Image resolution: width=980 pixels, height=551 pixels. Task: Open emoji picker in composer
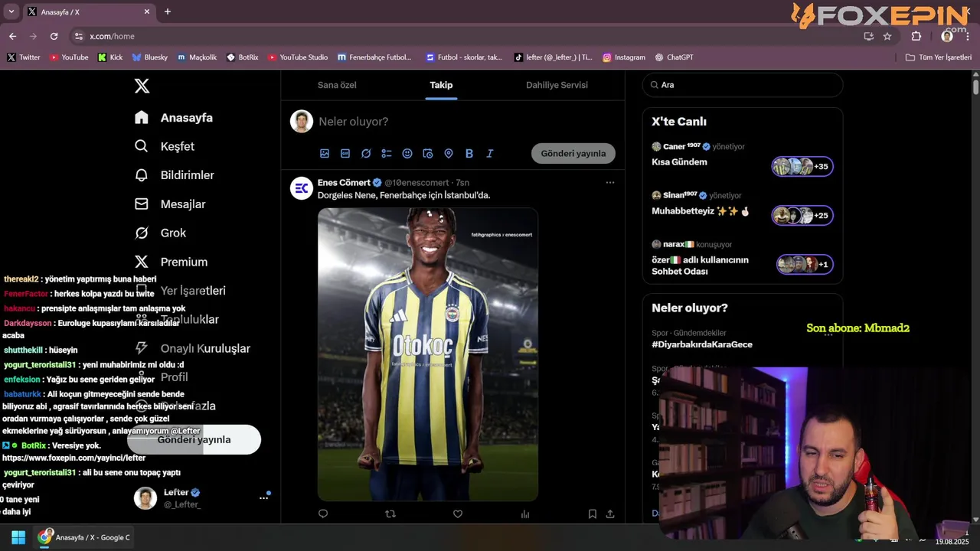pyautogui.click(x=407, y=154)
